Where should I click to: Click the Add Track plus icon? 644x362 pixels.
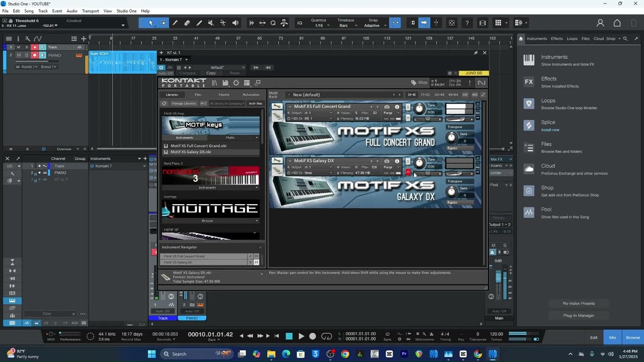click(x=84, y=39)
